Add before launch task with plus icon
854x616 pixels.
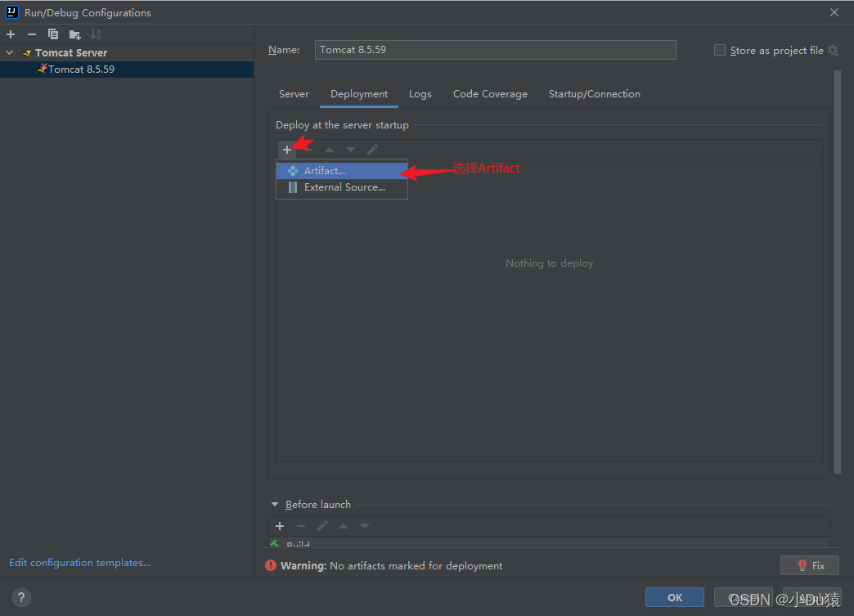(280, 525)
